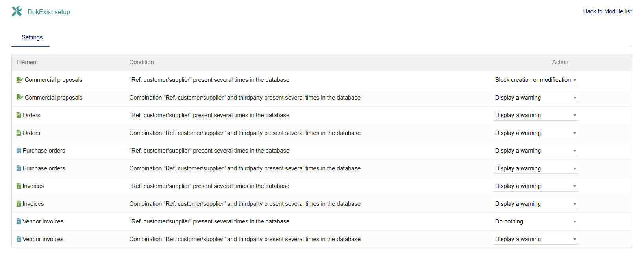Image resolution: width=644 pixels, height=262 pixels.
Task: Click the first Orders row icon
Action: click(19, 115)
